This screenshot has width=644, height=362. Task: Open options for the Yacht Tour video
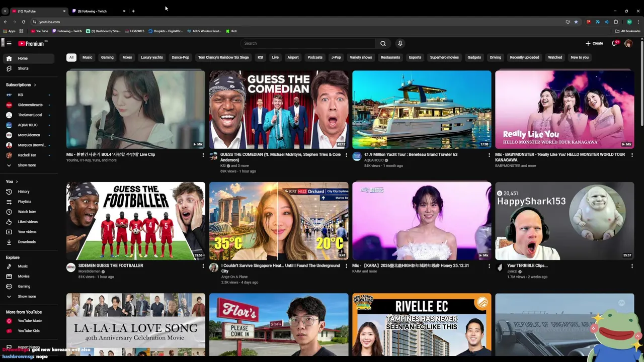(x=489, y=155)
